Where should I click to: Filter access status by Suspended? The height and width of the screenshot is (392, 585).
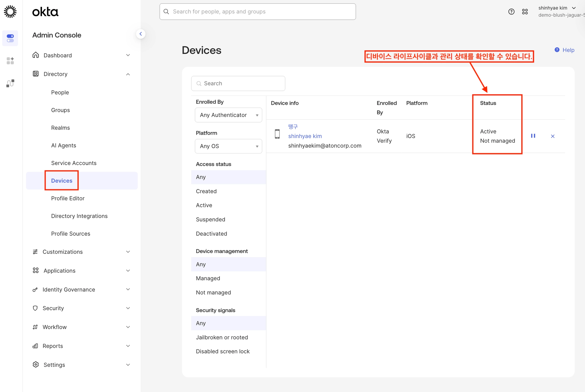pos(211,219)
